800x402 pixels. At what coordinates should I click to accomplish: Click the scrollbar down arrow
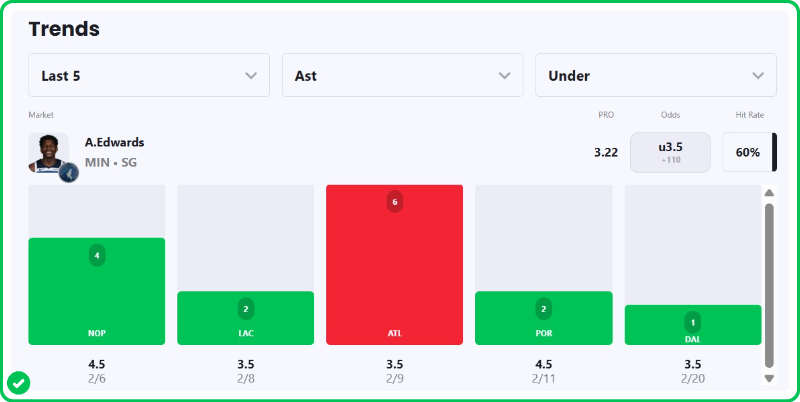(x=769, y=378)
